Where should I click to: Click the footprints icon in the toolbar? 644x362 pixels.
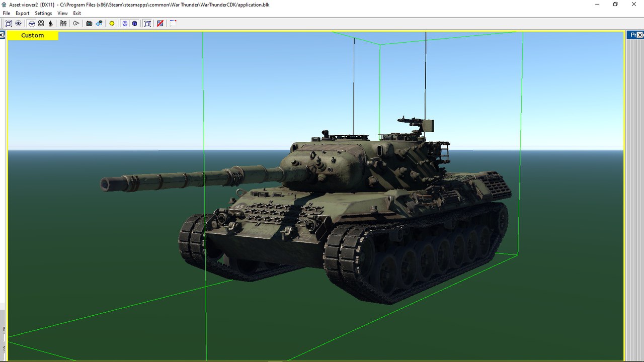[x=41, y=24]
